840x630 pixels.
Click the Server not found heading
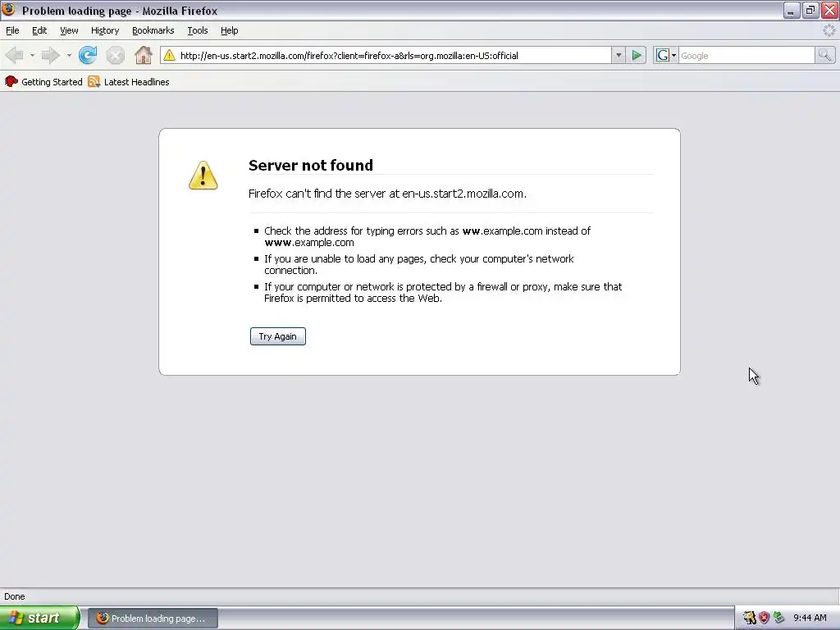tap(311, 165)
